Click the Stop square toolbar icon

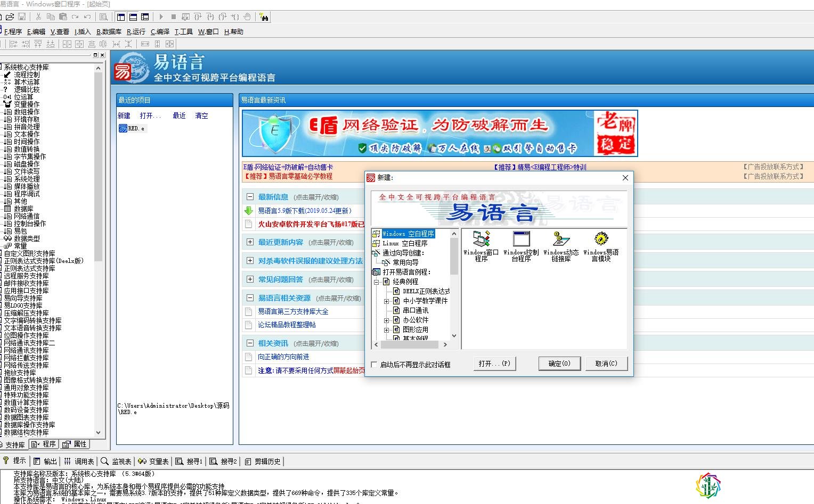pyautogui.click(x=174, y=17)
